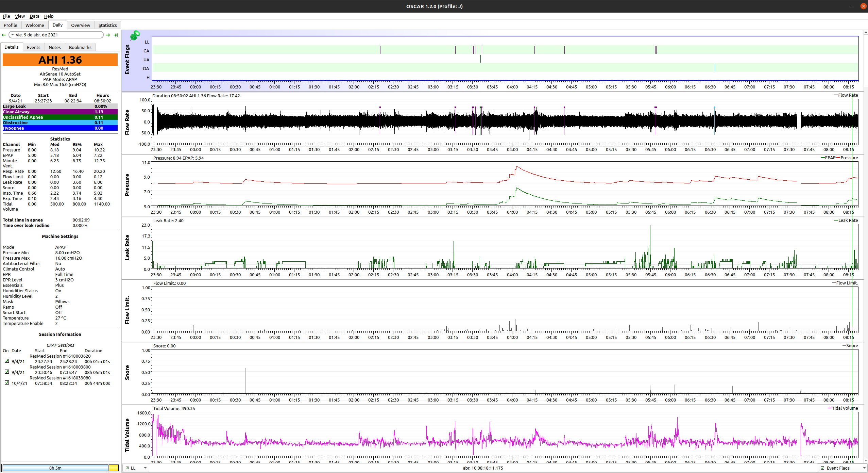Open the View menu
This screenshot has height=473, width=868.
(x=20, y=16)
